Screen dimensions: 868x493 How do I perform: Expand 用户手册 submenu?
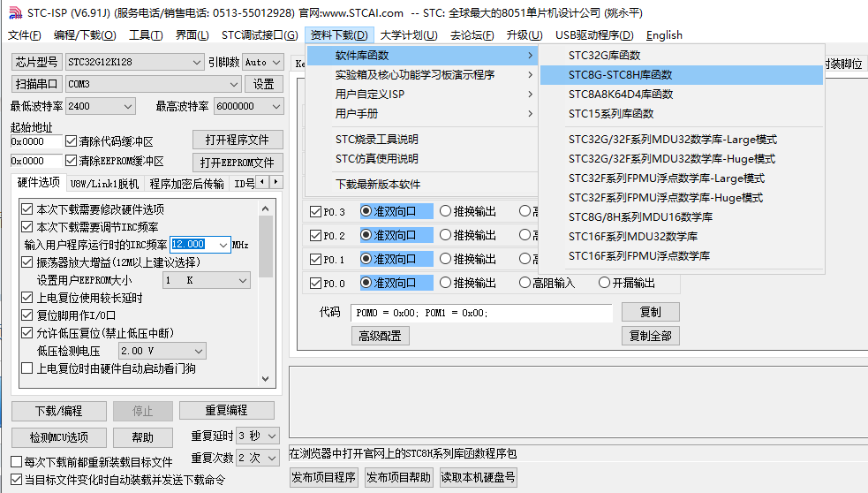pyautogui.click(x=422, y=114)
